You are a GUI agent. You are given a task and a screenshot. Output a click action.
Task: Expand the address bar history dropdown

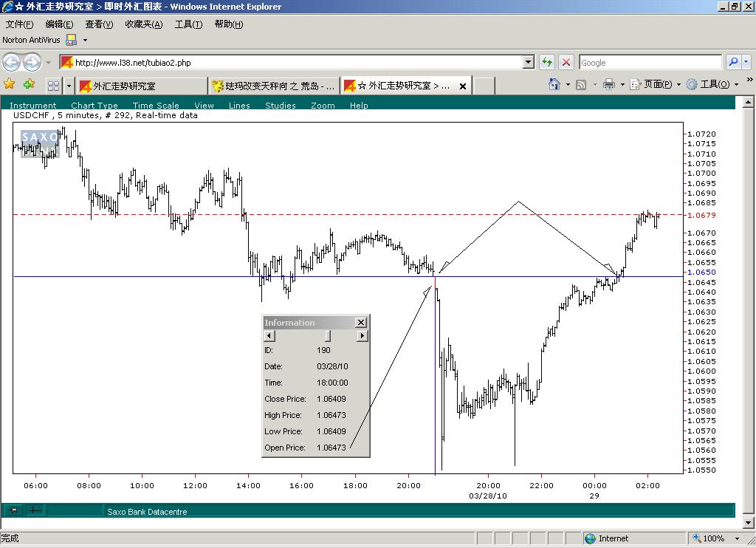[x=529, y=62]
